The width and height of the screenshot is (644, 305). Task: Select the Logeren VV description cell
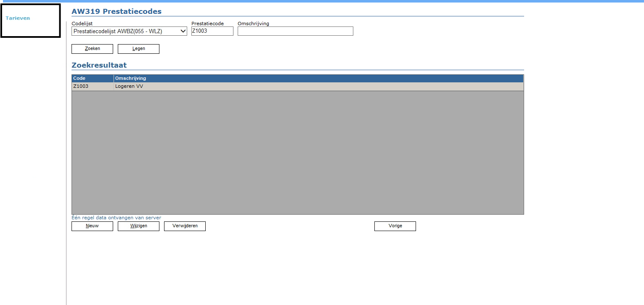(318, 87)
